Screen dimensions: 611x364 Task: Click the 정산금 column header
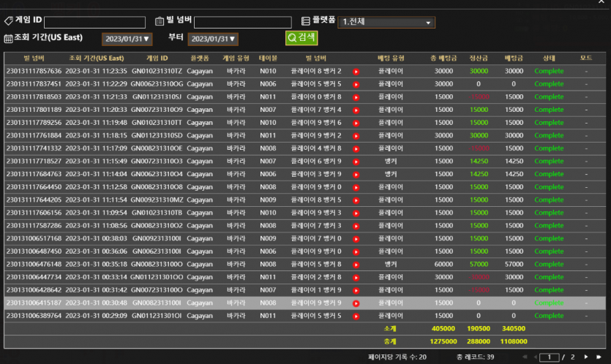479,58
